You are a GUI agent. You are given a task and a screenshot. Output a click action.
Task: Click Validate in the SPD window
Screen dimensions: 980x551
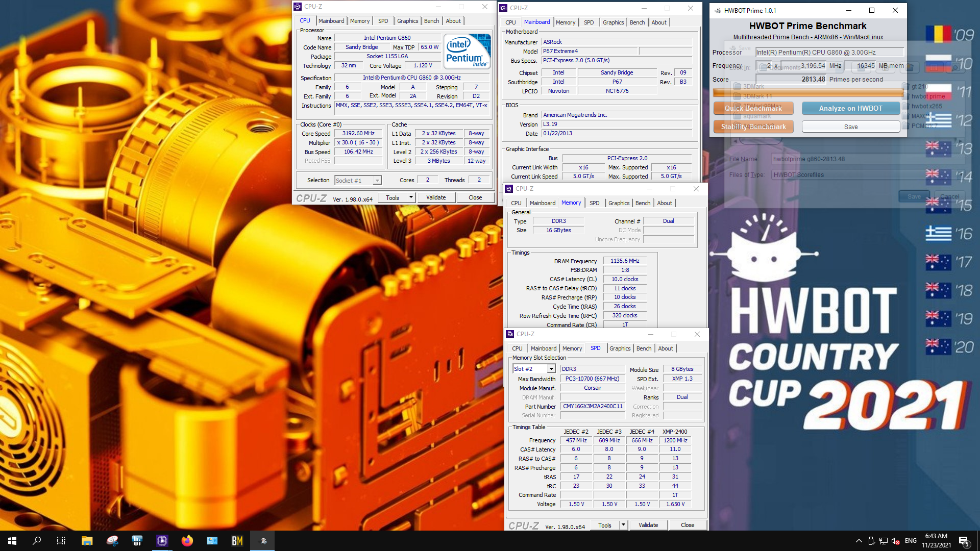(x=648, y=525)
